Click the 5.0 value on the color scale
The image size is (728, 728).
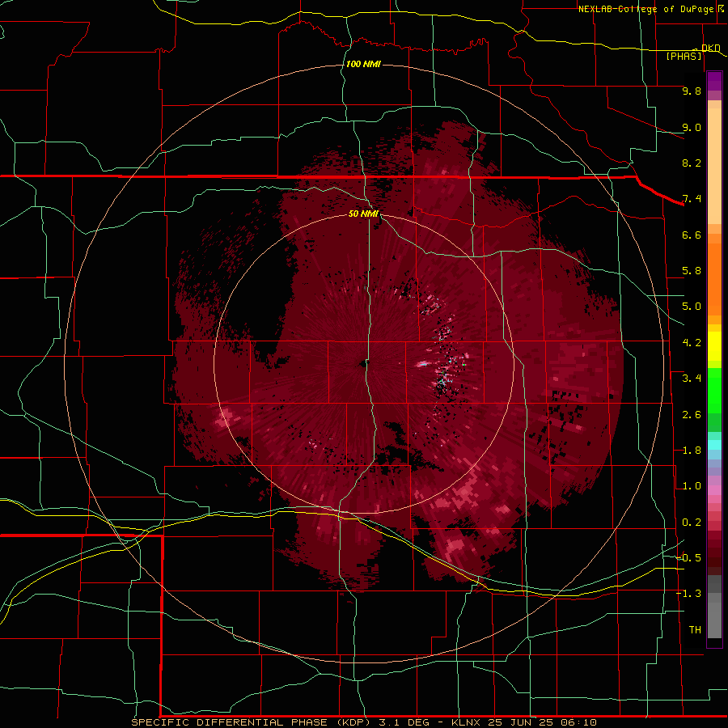coord(692,307)
